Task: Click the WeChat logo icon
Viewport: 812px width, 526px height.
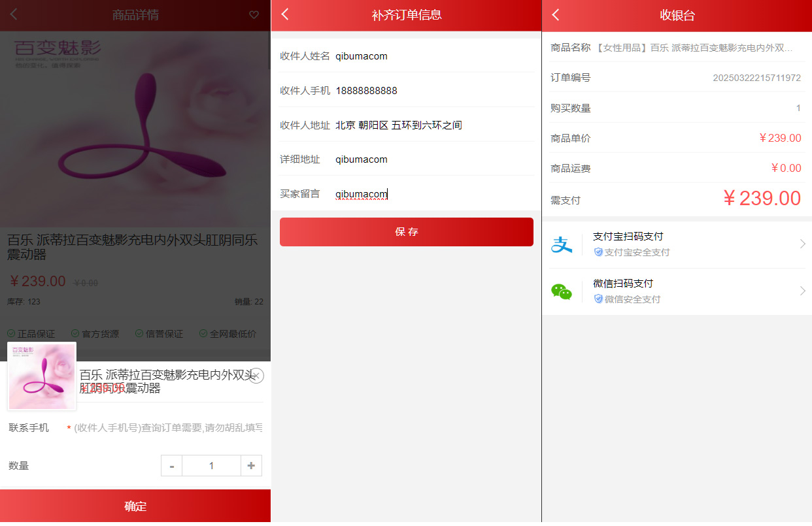Action: [x=562, y=291]
